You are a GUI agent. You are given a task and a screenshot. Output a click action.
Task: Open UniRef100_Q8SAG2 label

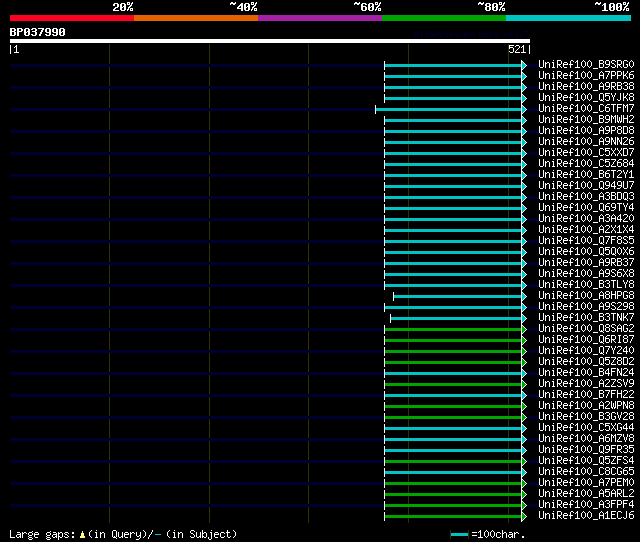click(x=586, y=329)
